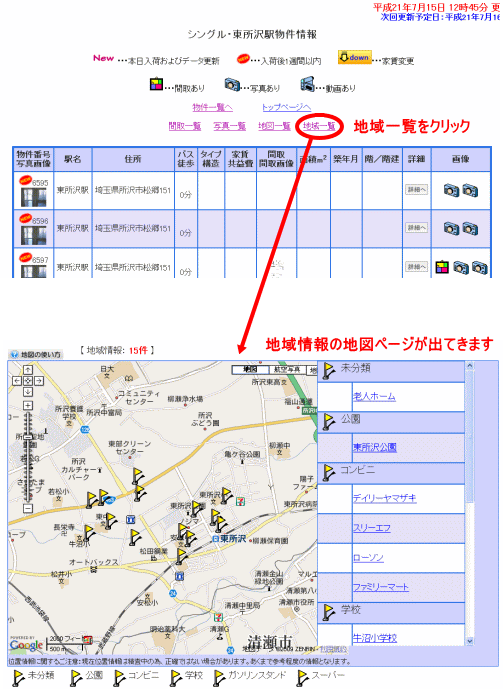Click thumbnail photo of property 6595
The height and width of the screenshot is (689, 503).
pos(34,197)
